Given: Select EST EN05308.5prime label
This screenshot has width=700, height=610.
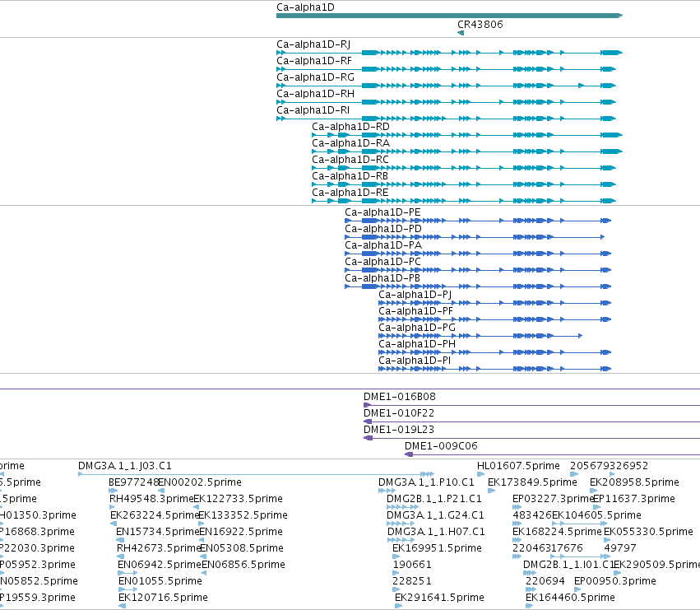Looking at the screenshot, I should point(242,549).
